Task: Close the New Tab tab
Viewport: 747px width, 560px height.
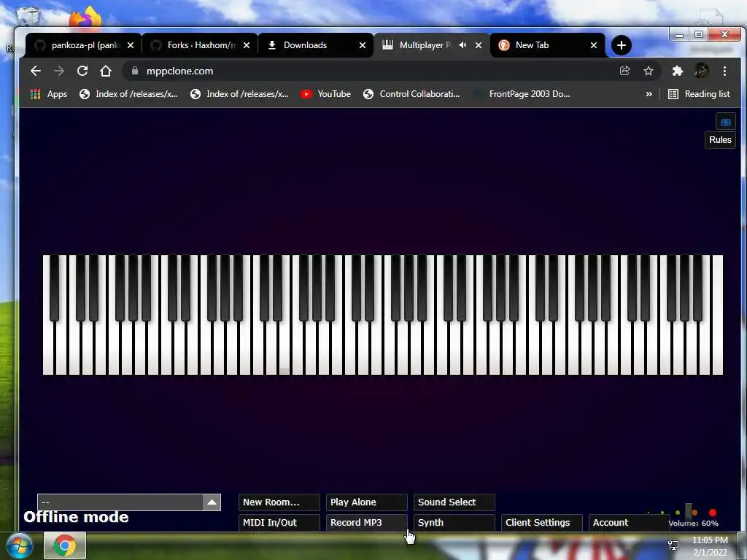Action: (x=594, y=45)
